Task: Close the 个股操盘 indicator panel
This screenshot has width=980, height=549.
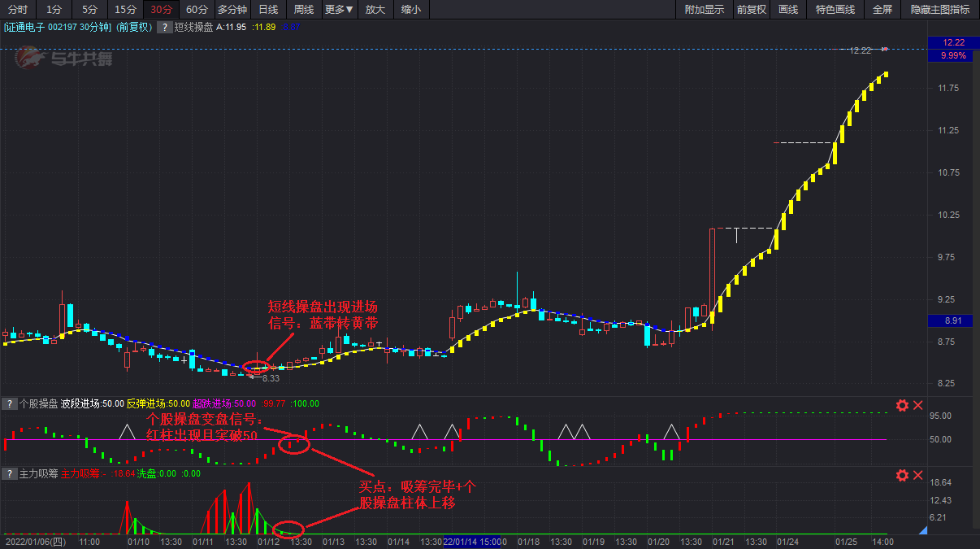Action: [918, 405]
